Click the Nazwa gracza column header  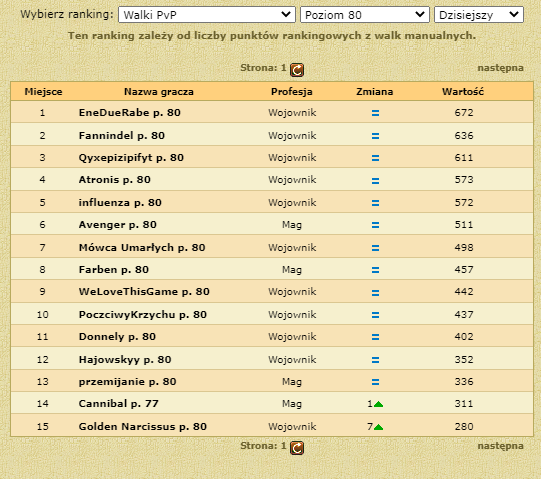[159, 92]
